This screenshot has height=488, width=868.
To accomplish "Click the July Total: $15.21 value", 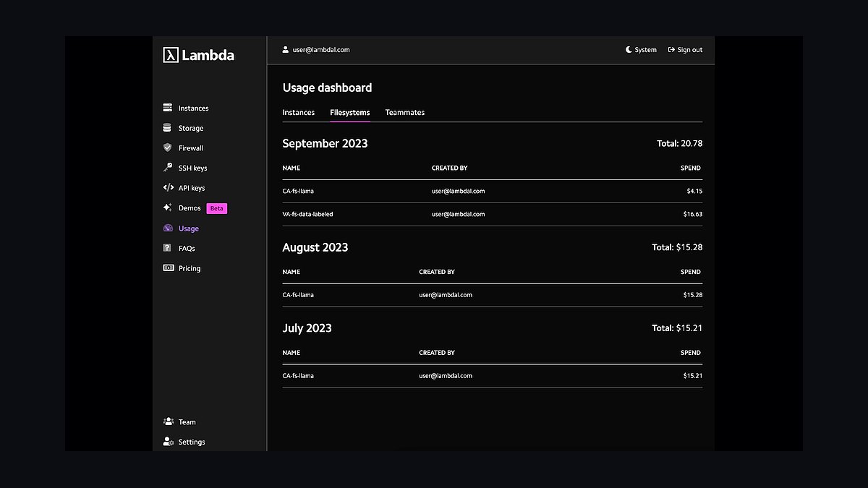I will click(677, 328).
